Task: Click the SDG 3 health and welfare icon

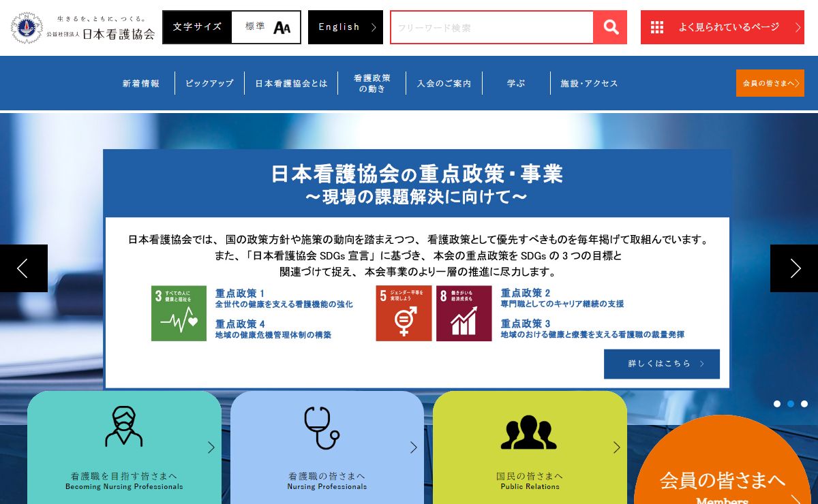Action: (x=179, y=313)
